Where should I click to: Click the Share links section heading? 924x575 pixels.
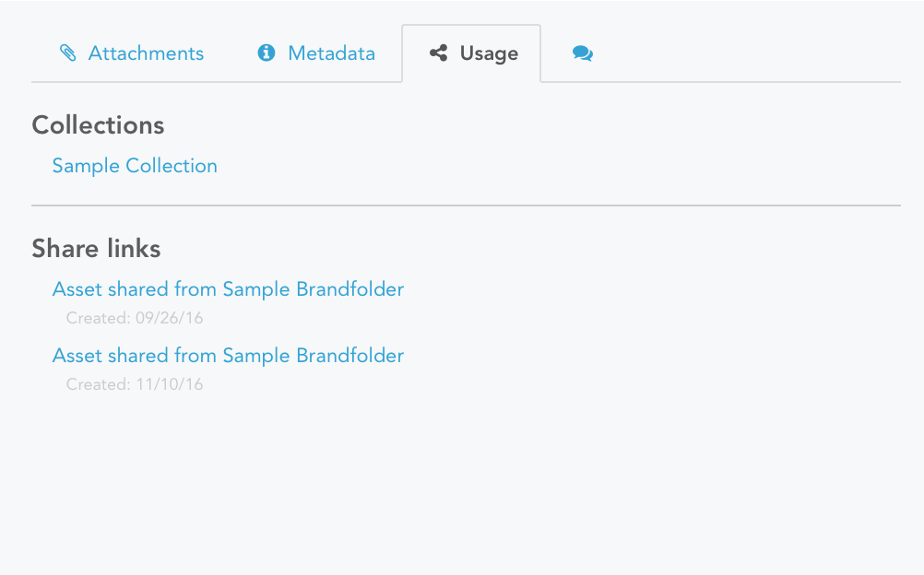coord(96,249)
